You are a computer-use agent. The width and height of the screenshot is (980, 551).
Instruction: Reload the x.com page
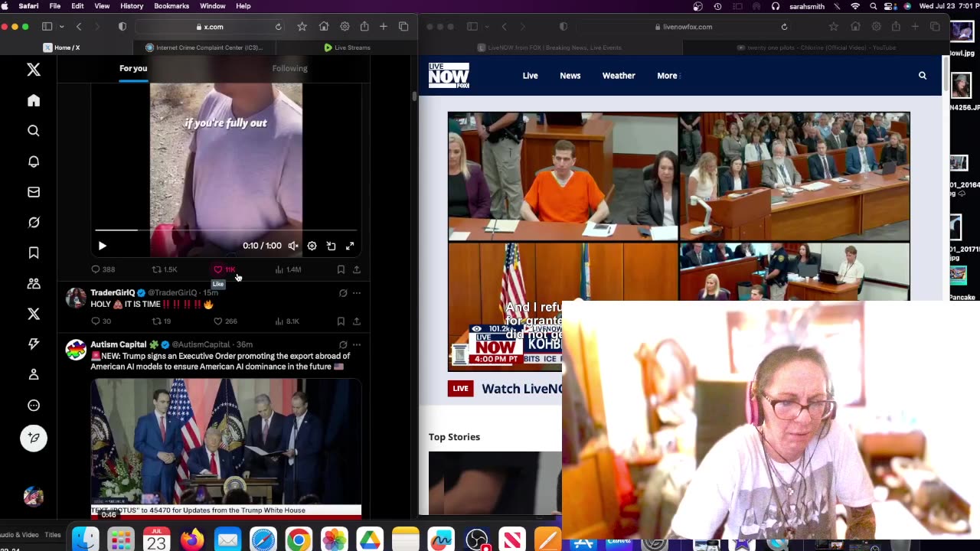[278, 27]
